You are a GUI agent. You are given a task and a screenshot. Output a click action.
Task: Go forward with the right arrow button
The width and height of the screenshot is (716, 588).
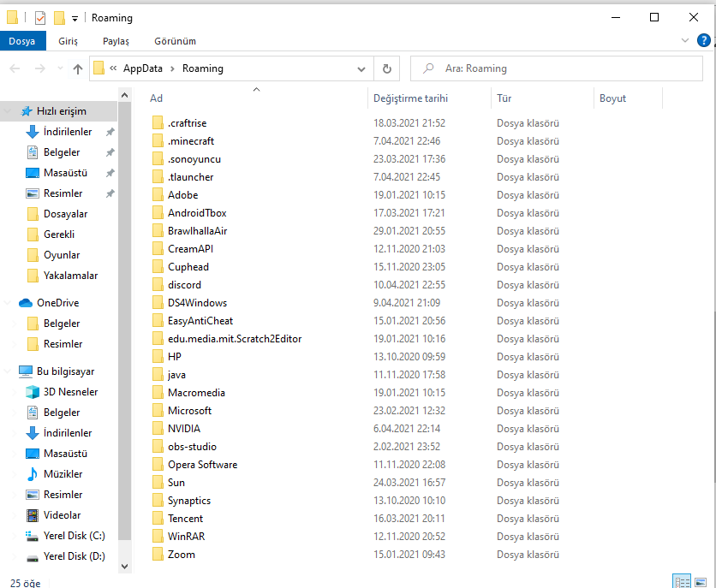tap(40, 68)
